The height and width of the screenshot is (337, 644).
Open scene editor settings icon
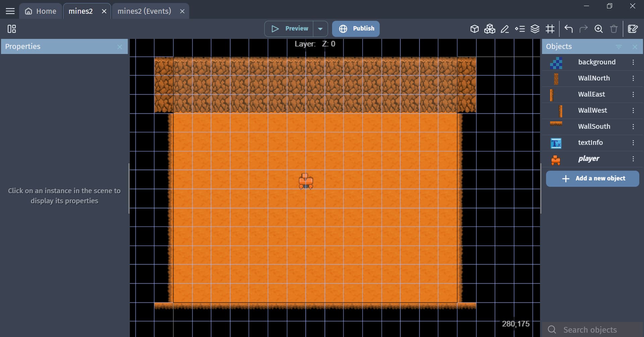633,29
